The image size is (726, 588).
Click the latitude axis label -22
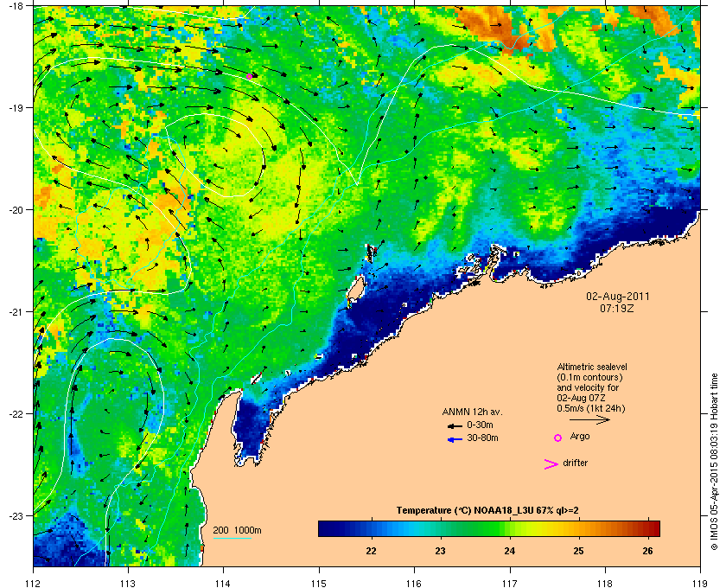point(15,414)
